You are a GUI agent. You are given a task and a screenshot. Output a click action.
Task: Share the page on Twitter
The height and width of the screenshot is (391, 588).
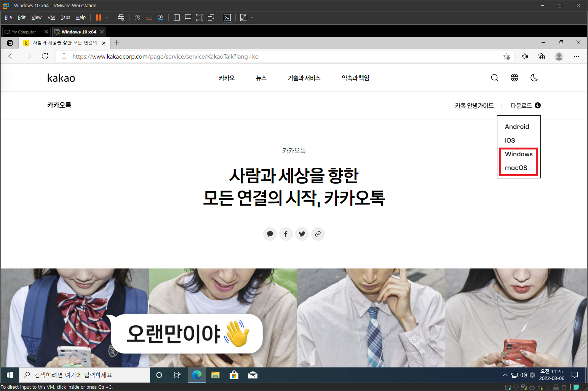click(x=302, y=234)
